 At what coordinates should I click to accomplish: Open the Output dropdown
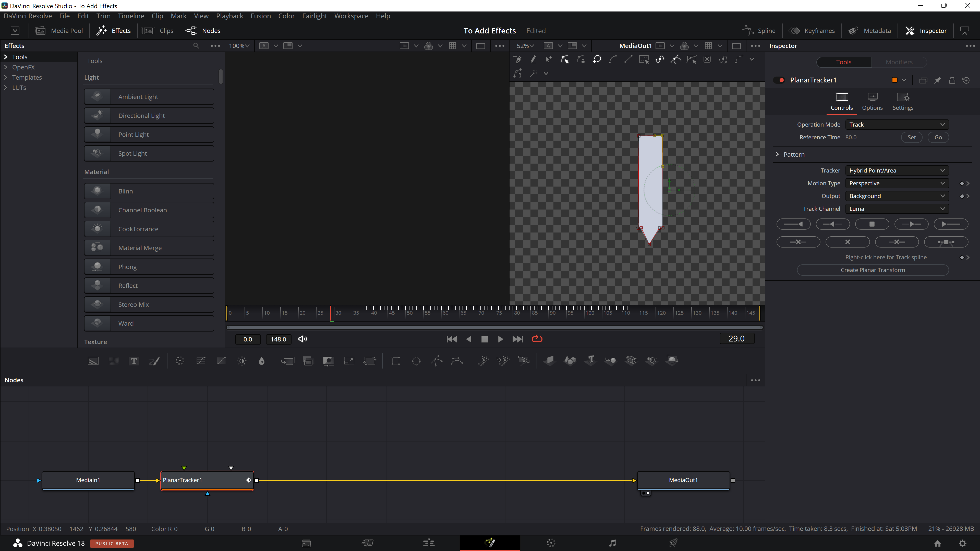[x=897, y=196]
